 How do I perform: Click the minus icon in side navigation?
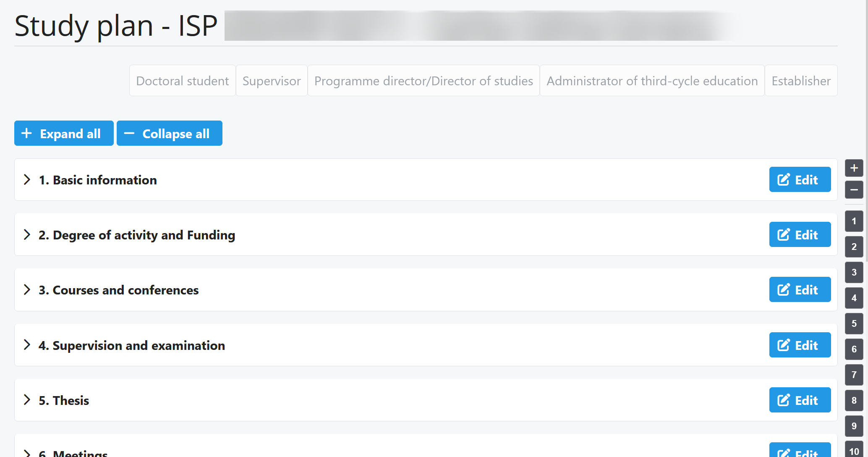(854, 190)
